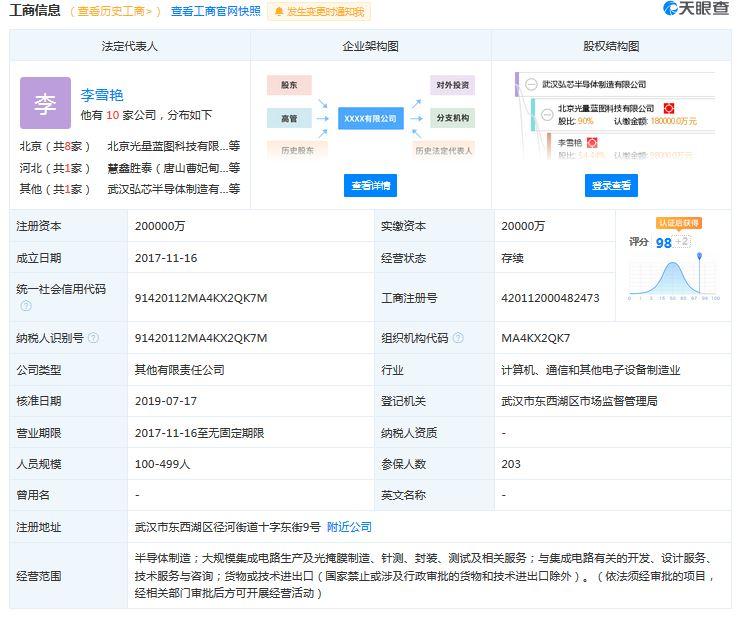The image size is (739, 617).
Task: Select the 股东 box in structure diagram
Action: point(289,85)
